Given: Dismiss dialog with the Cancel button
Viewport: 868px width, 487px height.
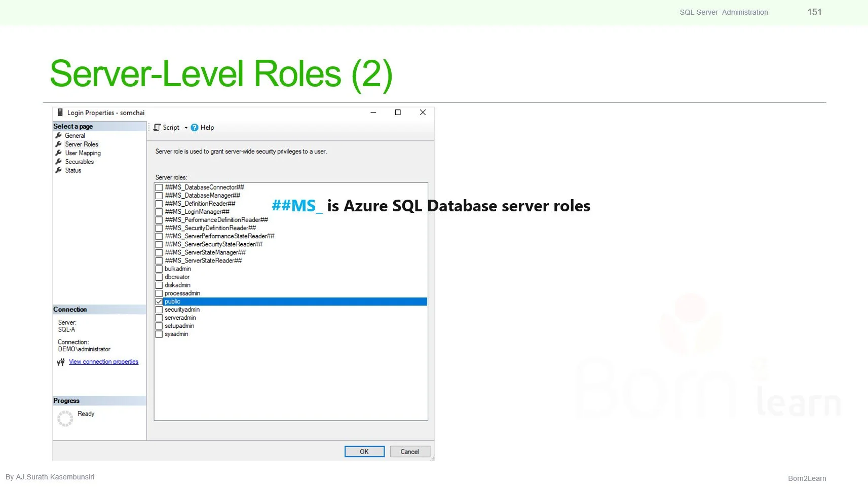Looking at the screenshot, I should pos(410,452).
